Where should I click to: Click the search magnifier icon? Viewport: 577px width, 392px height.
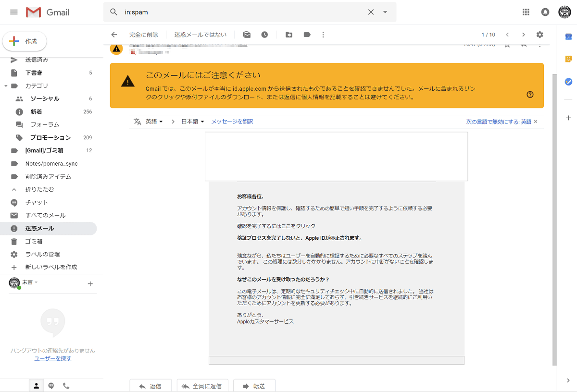(114, 12)
